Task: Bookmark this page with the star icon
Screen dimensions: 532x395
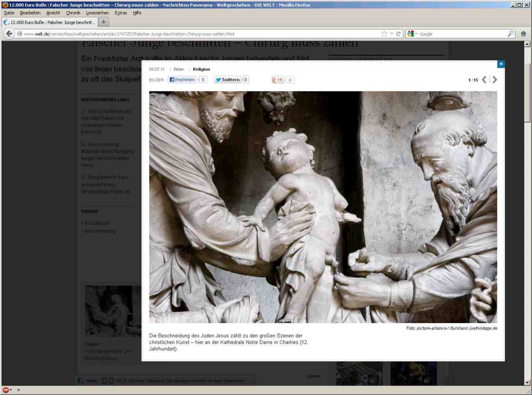Action: (384, 34)
